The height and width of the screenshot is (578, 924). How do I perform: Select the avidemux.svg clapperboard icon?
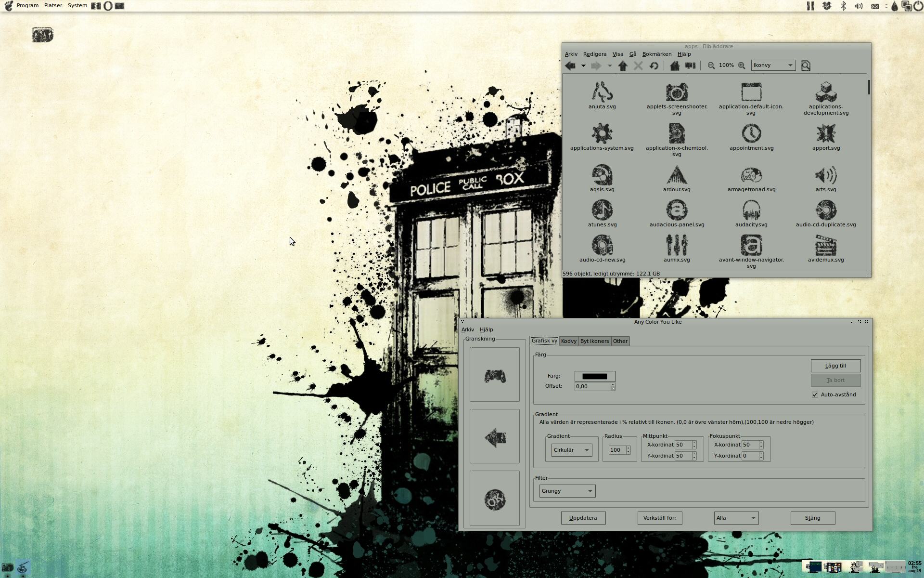(x=826, y=245)
